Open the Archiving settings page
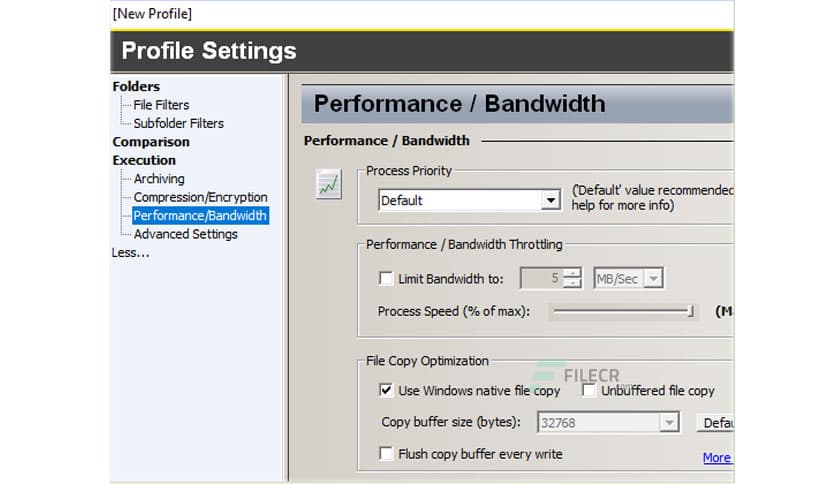The height and width of the screenshot is (484, 836). 159,179
